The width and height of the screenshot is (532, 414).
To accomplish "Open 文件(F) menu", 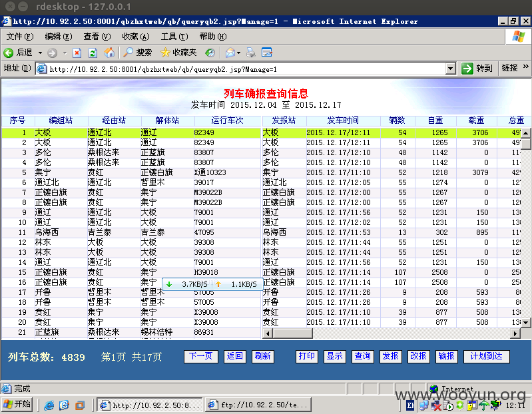I will pos(20,37).
